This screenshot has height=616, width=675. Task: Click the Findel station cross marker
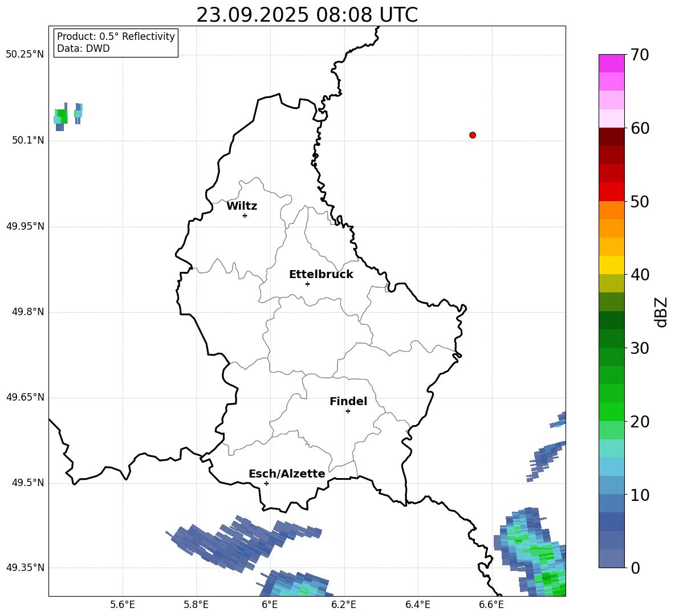[348, 411]
